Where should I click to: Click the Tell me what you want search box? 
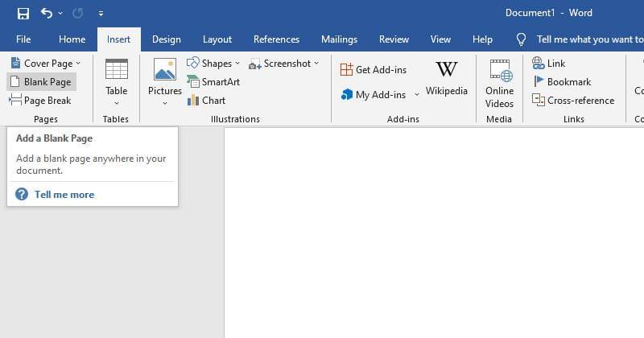tap(588, 39)
